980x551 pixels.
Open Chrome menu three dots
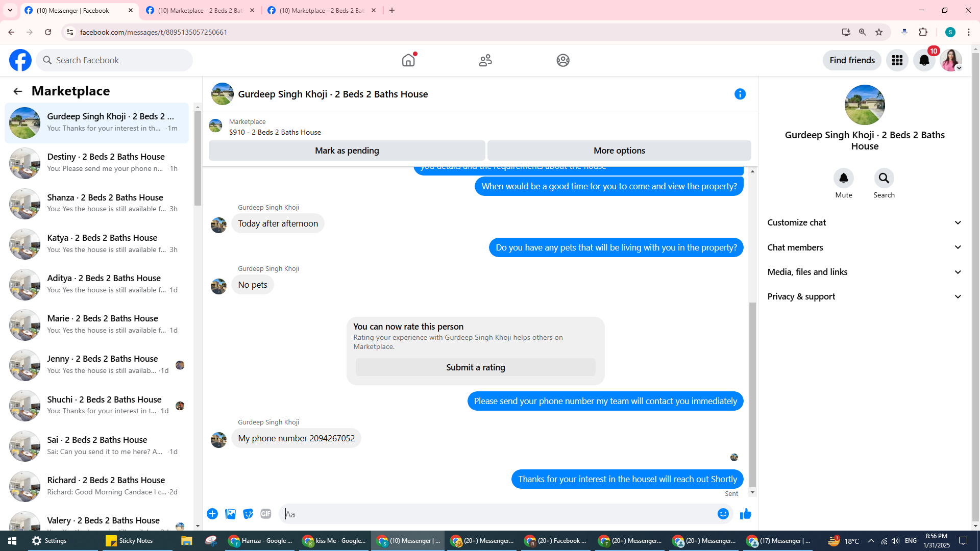click(969, 32)
